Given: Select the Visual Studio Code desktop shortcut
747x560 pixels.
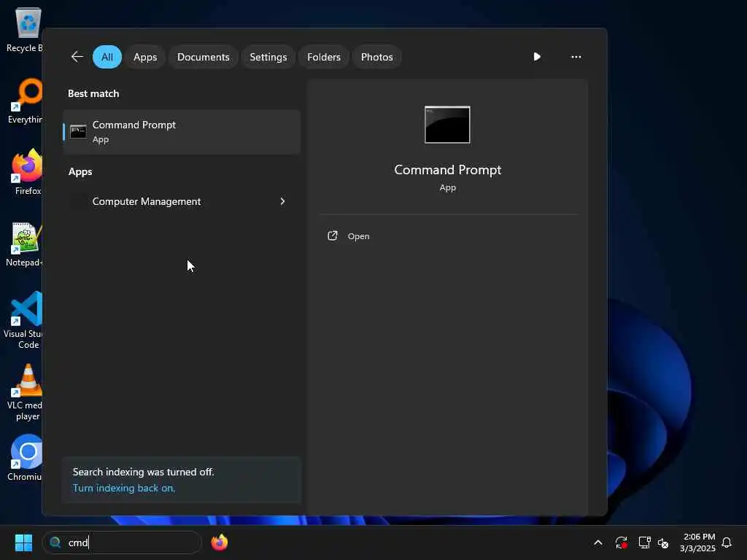Looking at the screenshot, I should 24,320.
